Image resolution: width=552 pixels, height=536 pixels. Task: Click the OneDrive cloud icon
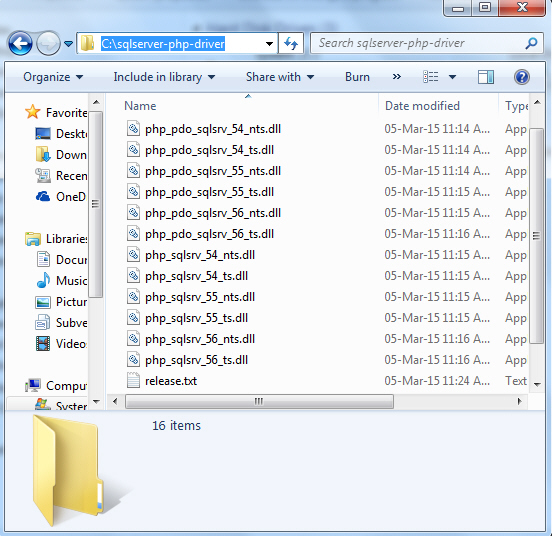[x=43, y=196]
